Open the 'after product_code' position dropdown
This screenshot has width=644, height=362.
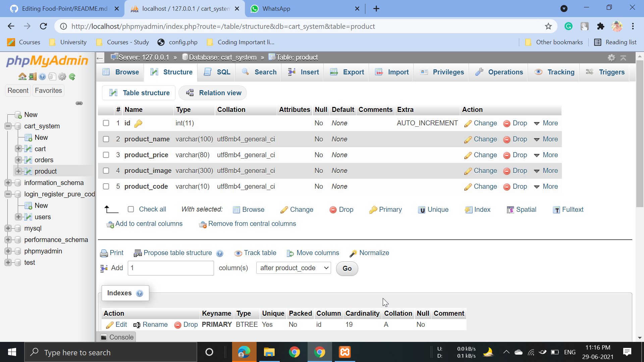tap(293, 268)
